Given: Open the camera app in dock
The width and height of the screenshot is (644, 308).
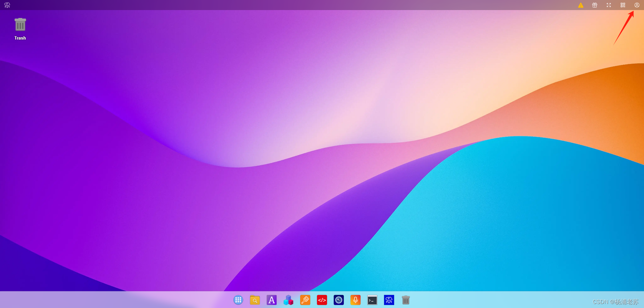Looking at the screenshot, I should (339, 300).
